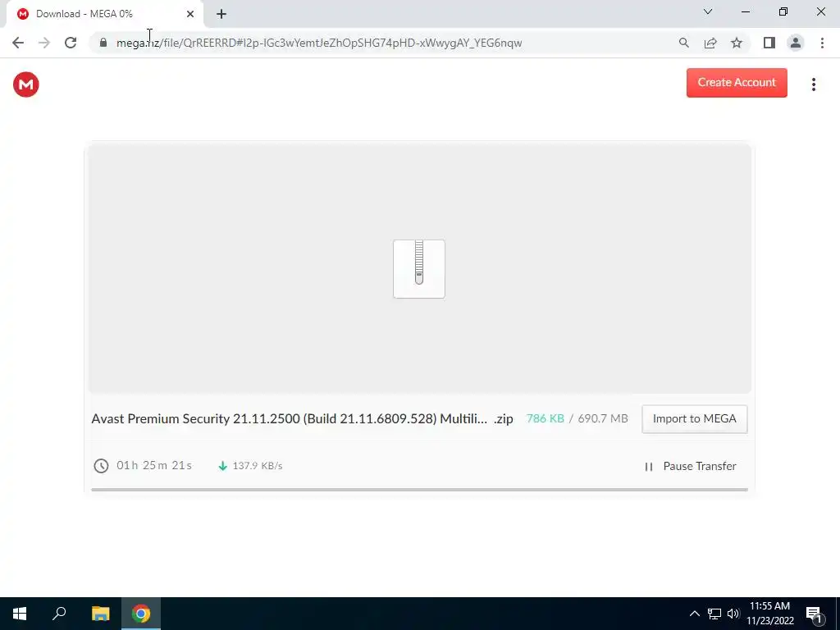Open the MEGA page three-dot menu

(x=813, y=84)
